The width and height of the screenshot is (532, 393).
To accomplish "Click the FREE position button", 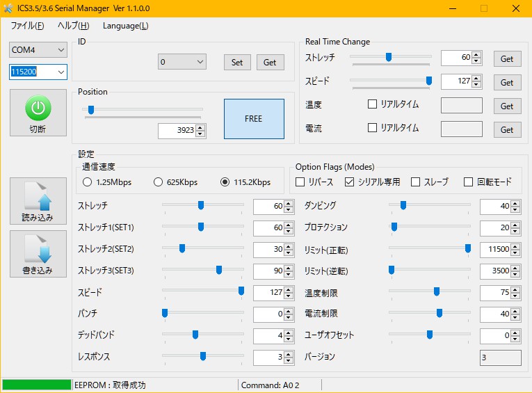I will (254, 119).
